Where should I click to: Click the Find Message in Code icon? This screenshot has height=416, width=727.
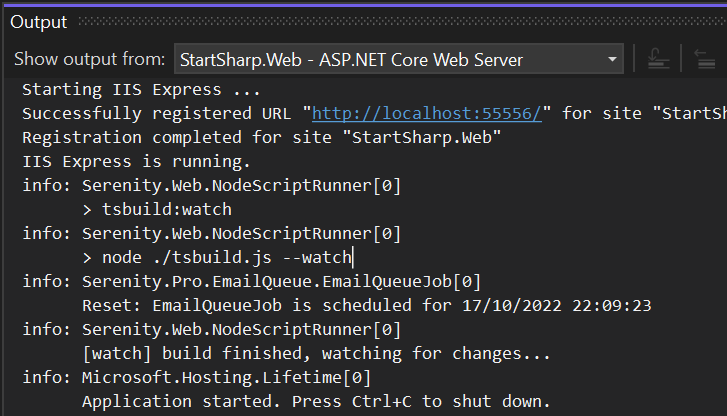pyautogui.click(x=659, y=60)
